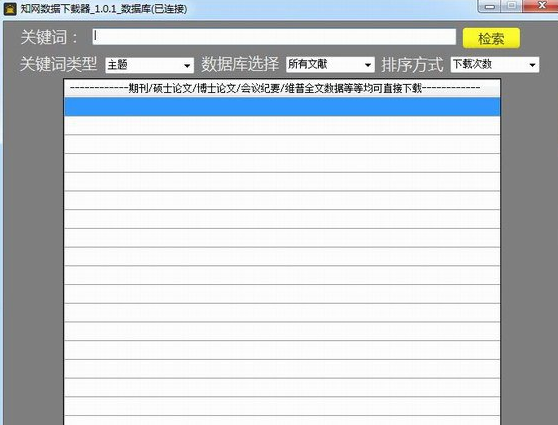Close the 知网数据下载器 window
Screen dimensions: 558x425
coord(541,6)
